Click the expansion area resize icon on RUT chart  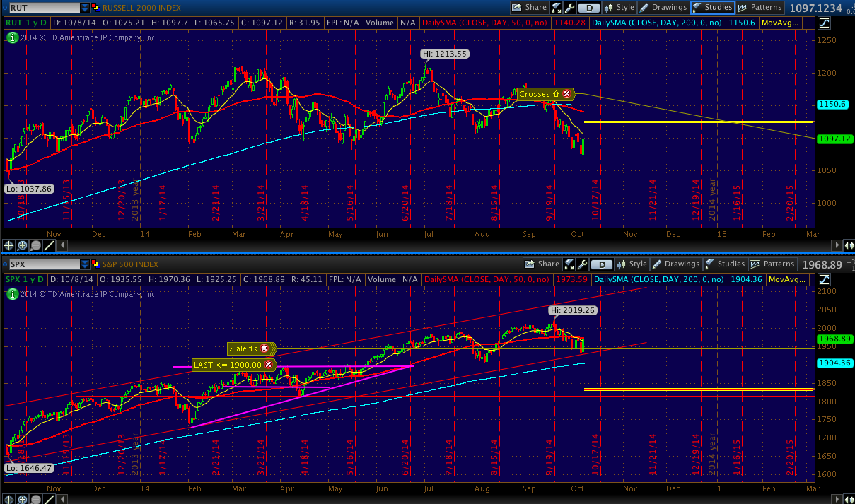(848, 245)
